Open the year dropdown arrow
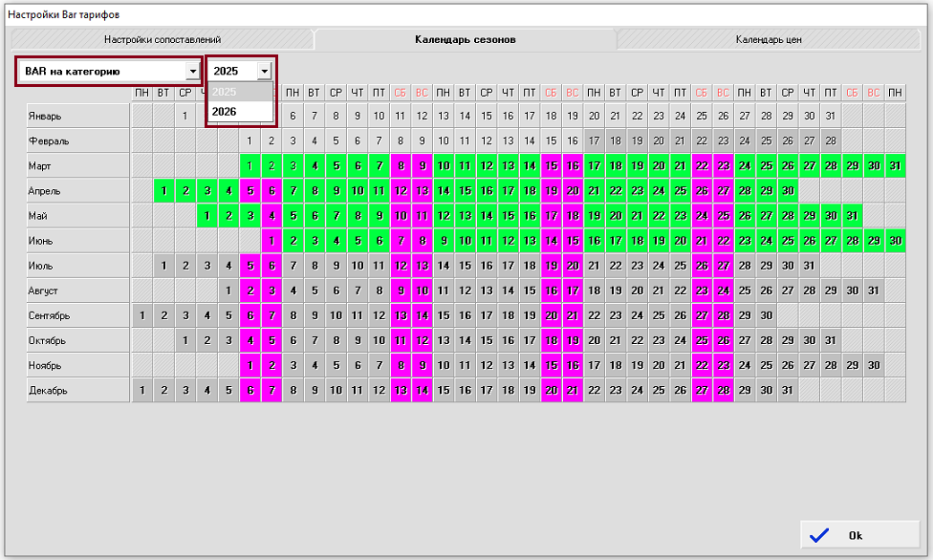The width and height of the screenshot is (933, 560). click(264, 71)
